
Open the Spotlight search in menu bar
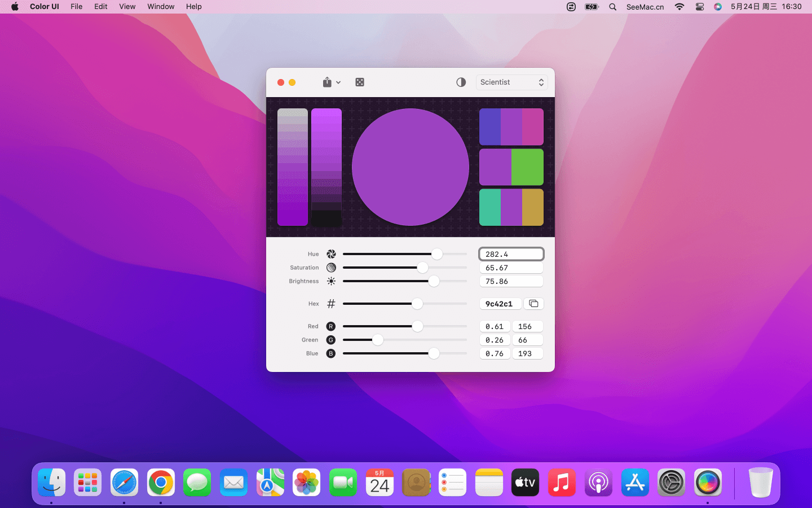[x=612, y=7]
